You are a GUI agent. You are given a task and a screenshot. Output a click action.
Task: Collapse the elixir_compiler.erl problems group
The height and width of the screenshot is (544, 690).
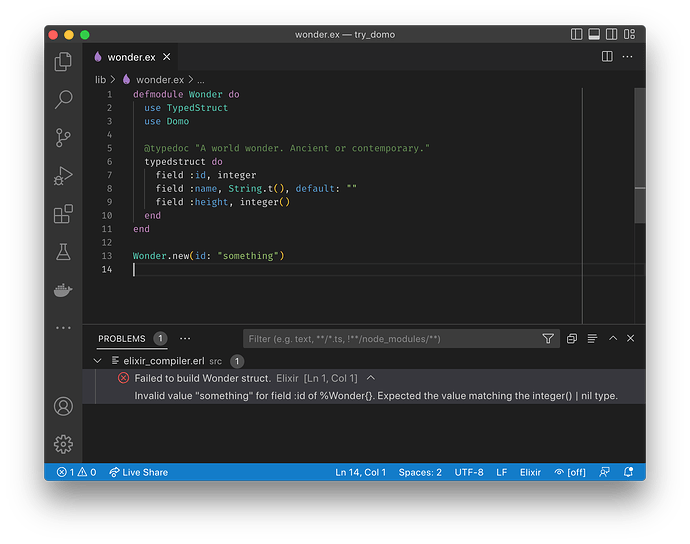click(97, 361)
